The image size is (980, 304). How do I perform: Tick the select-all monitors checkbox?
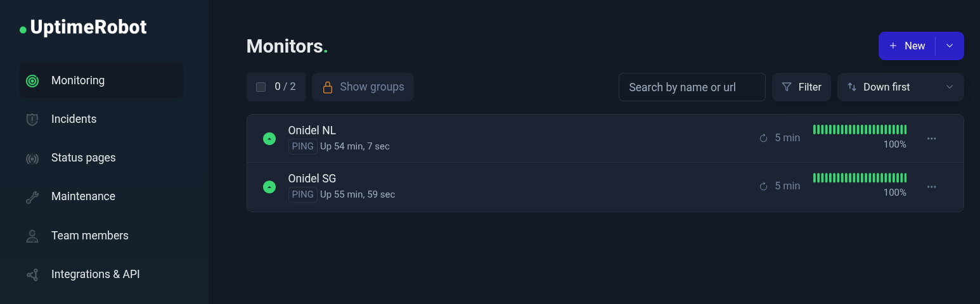point(261,87)
